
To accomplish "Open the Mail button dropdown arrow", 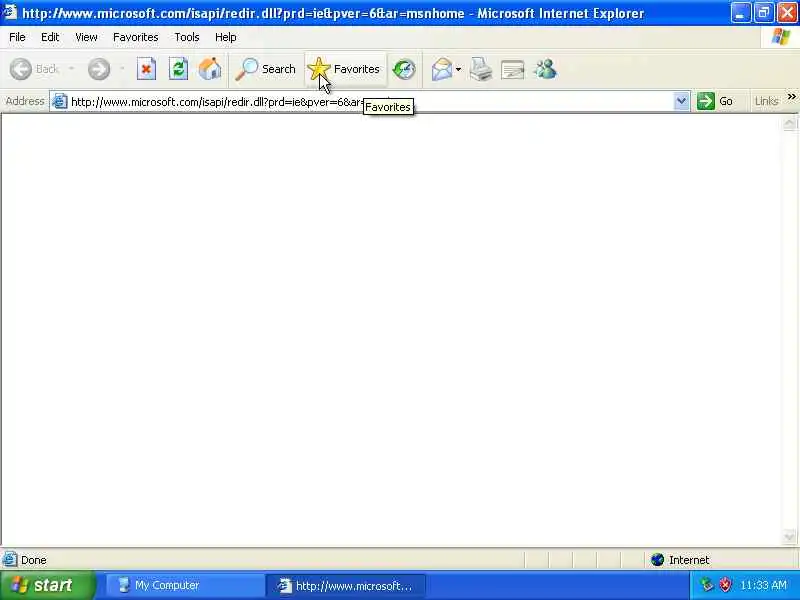I will 458,69.
